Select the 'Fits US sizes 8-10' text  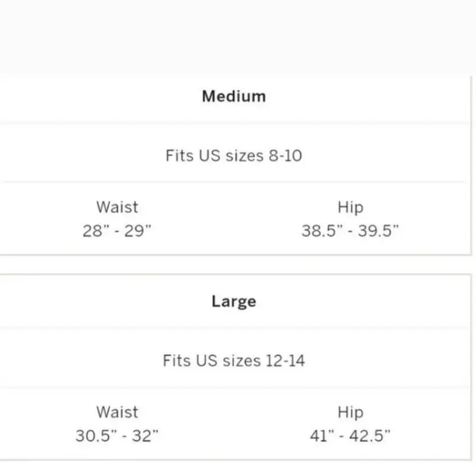[233, 155]
